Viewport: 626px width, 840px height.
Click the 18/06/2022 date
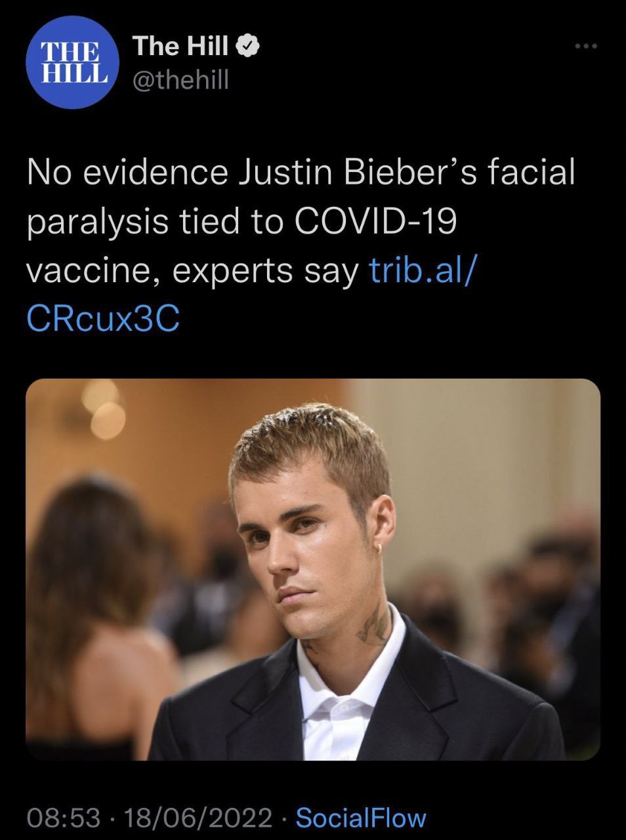pos(197,818)
